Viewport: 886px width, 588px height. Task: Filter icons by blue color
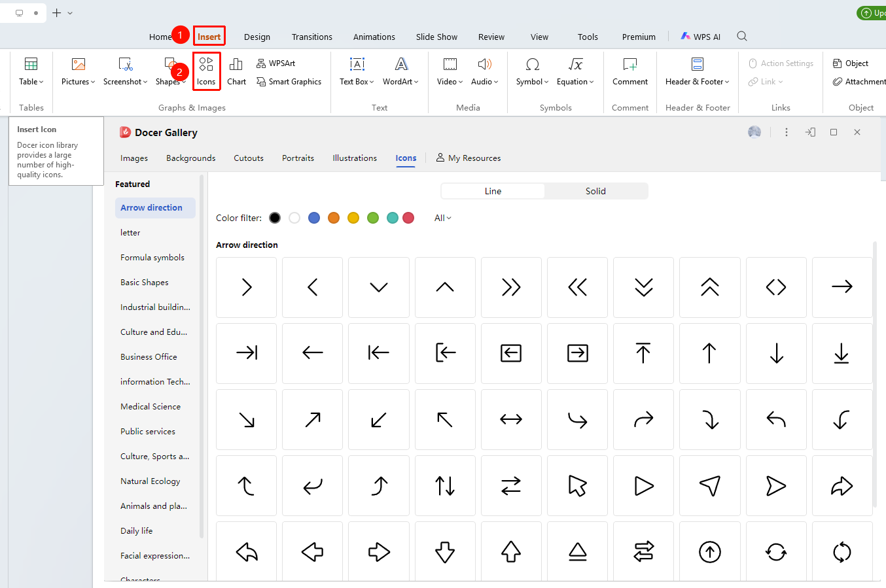[314, 218]
